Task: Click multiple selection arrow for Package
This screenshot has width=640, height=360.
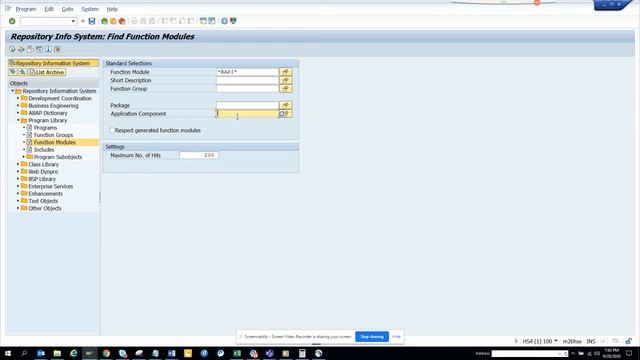Action: pos(286,105)
